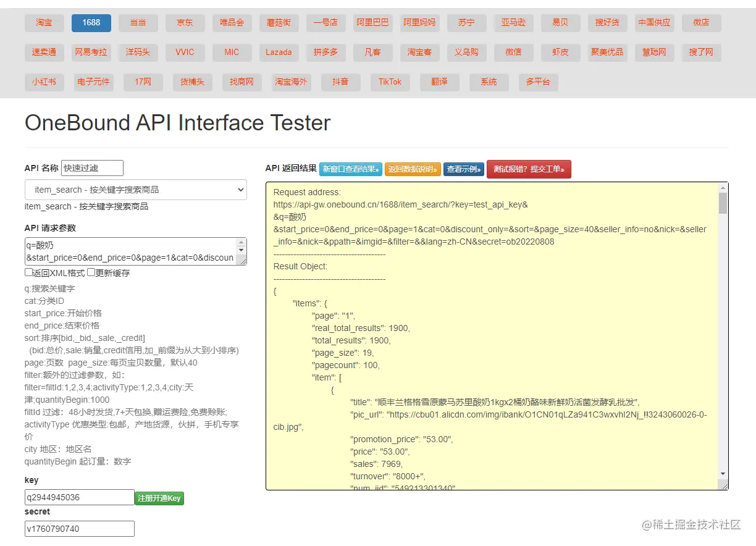This screenshot has width=756, height=546.
Task: Click the result box scrollbar thumb
Action: click(723, 203)
